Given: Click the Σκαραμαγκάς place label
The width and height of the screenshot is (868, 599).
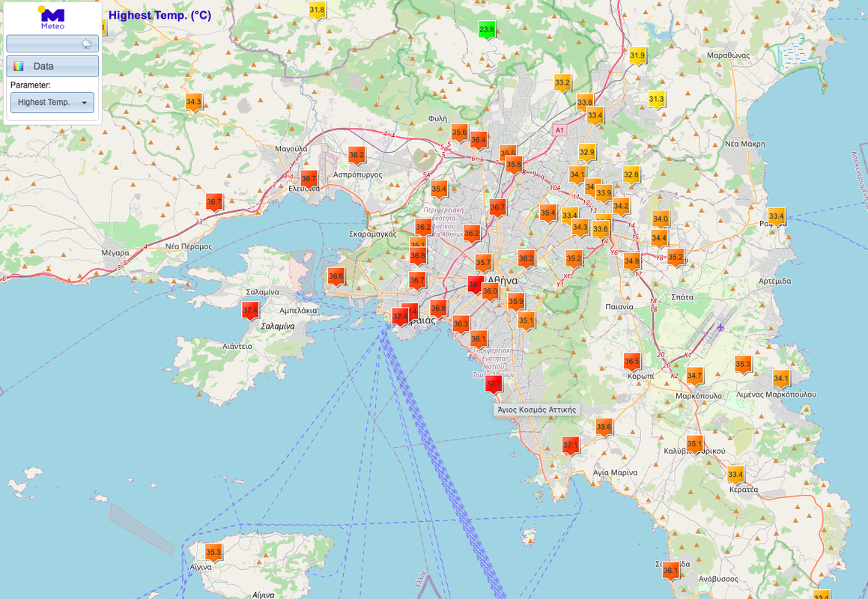Looking at the screenshot, I should coord(372,234).
